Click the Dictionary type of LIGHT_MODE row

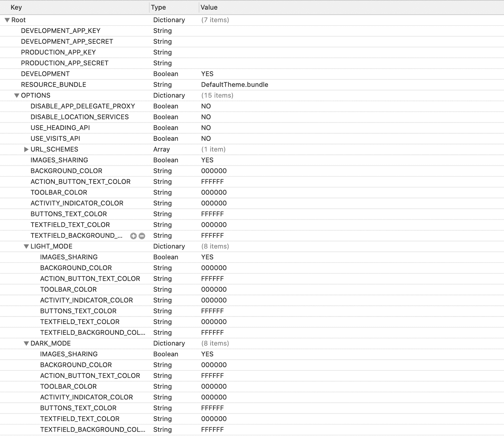169,246
